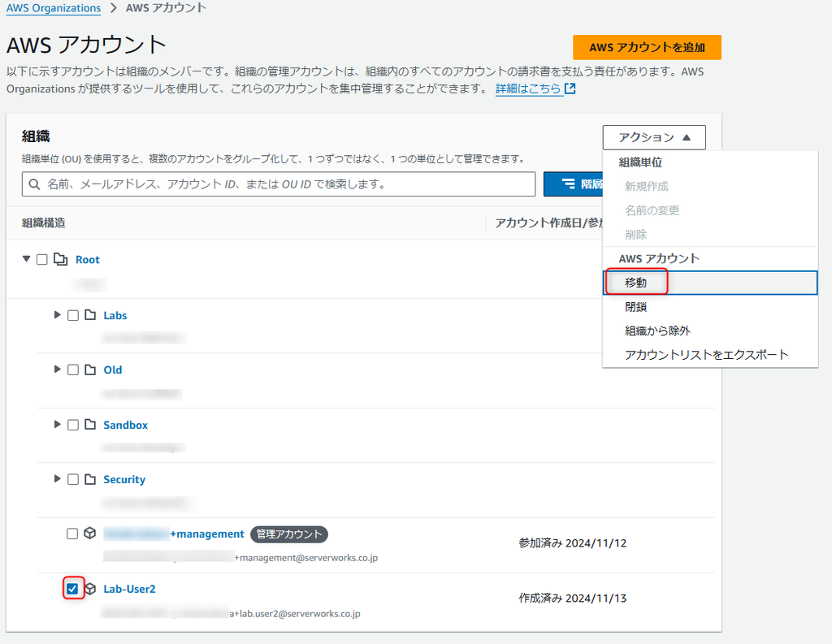Open the Labs OU link
Viewport: 832px width, 644px height.
(x=115, y=315)
